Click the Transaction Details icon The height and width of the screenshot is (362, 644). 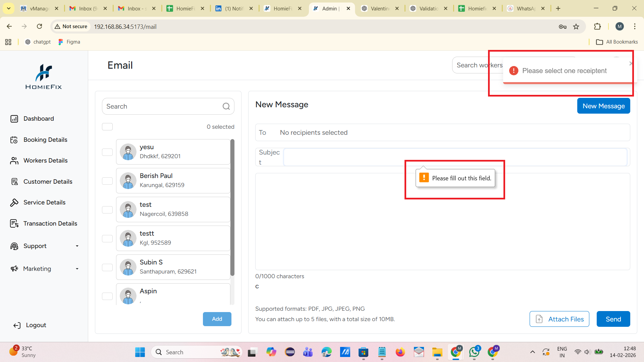[14, 224]
